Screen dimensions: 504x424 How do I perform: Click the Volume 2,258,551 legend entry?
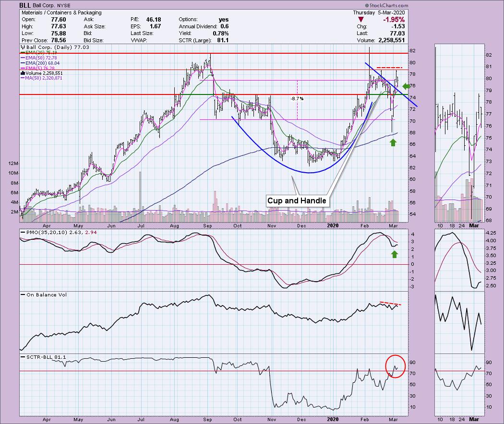(x=44, y=73)
